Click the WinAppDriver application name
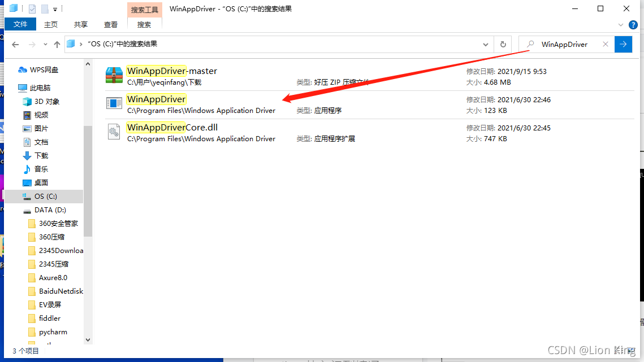644x362 pixels. click(x=157, y=99)
